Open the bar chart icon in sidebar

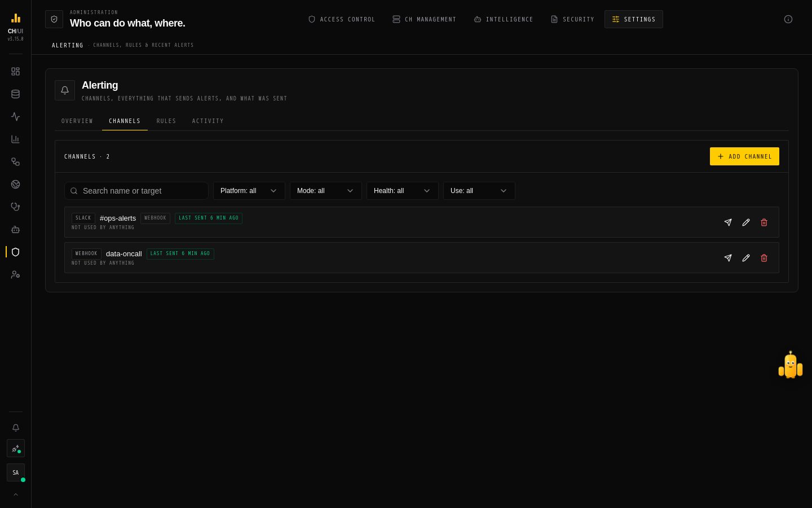(x=16, y=139)
